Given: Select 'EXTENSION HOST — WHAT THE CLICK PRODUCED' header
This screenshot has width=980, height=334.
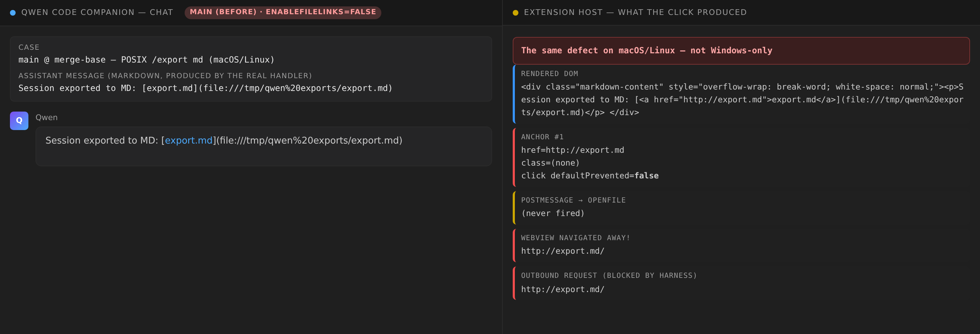Looking at the screenshot, I should [x=635, y=12].
